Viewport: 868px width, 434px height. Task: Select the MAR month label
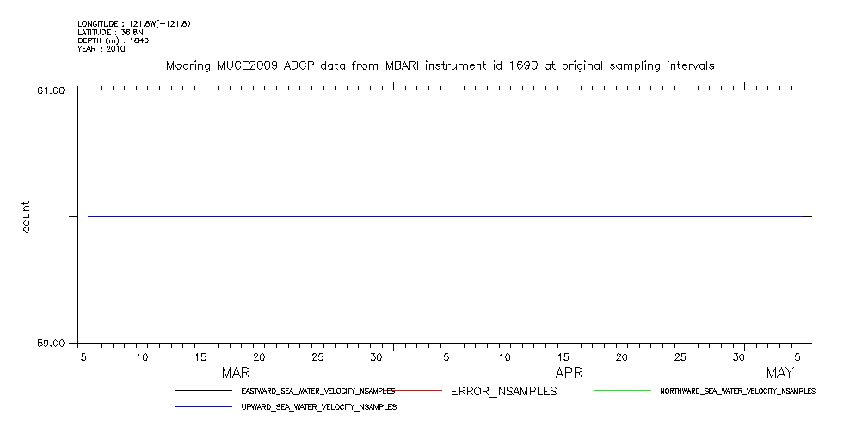[236, 374]
